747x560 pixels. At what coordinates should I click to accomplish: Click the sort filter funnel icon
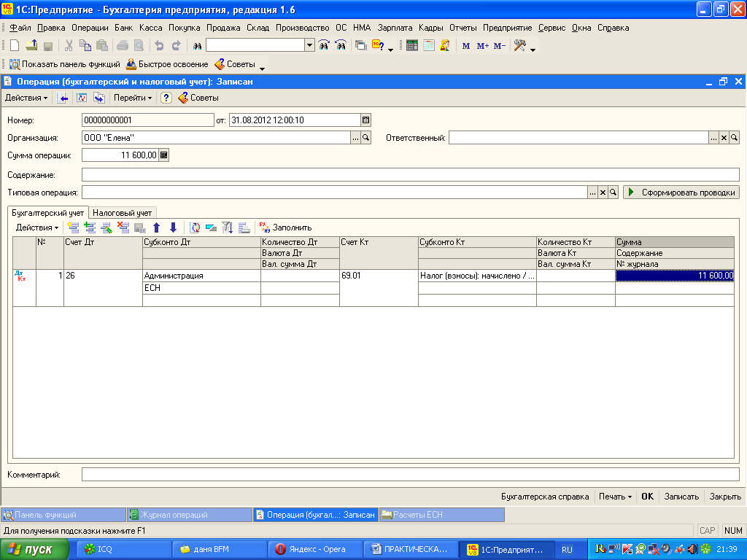point(228,227)
